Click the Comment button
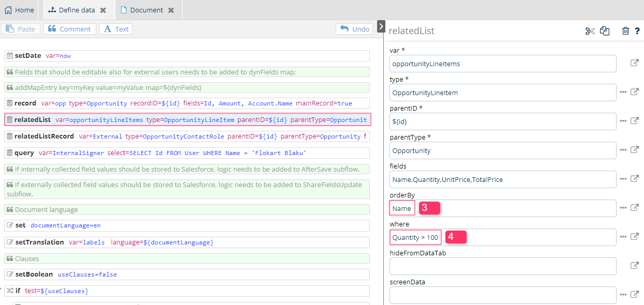 coord(69,29)
